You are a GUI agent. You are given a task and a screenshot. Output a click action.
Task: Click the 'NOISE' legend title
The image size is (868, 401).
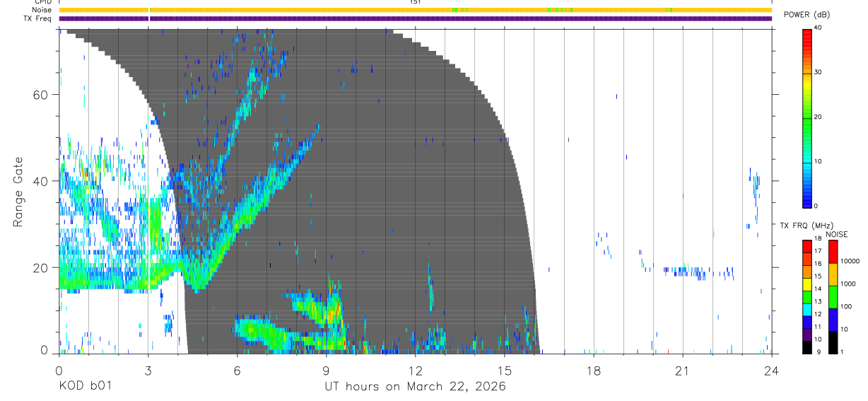836,234
